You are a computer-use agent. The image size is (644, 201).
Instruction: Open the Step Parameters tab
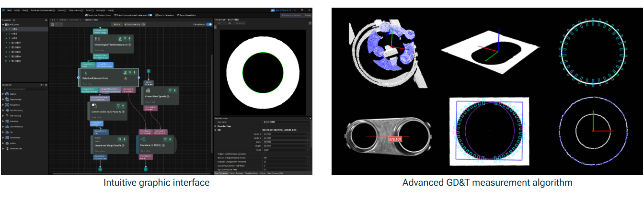221,173
